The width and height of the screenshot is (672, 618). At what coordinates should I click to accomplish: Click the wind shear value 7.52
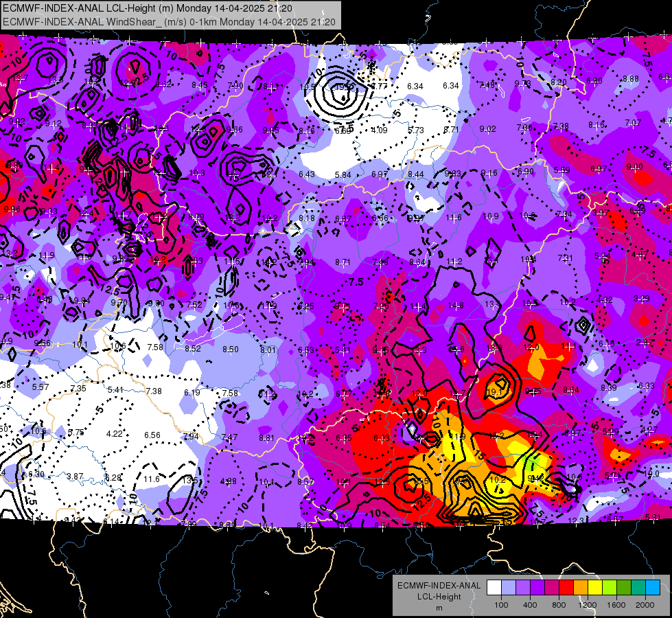(x=194, y=304)
